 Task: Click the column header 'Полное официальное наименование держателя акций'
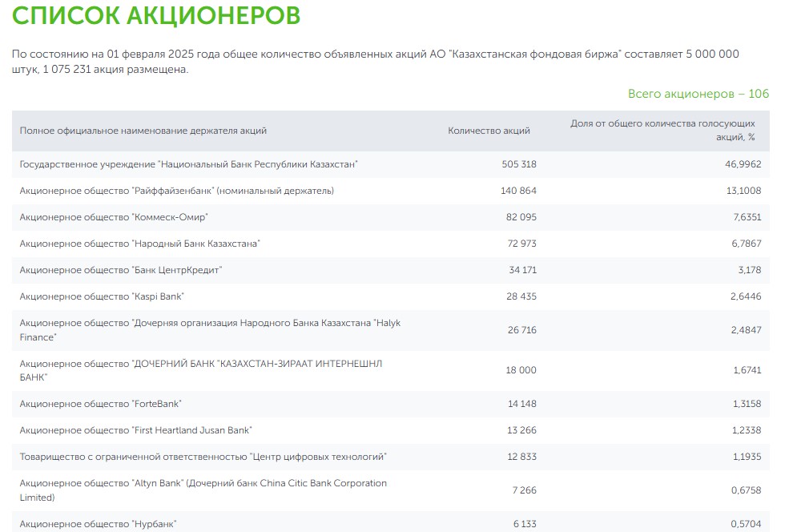pos(143,131)
